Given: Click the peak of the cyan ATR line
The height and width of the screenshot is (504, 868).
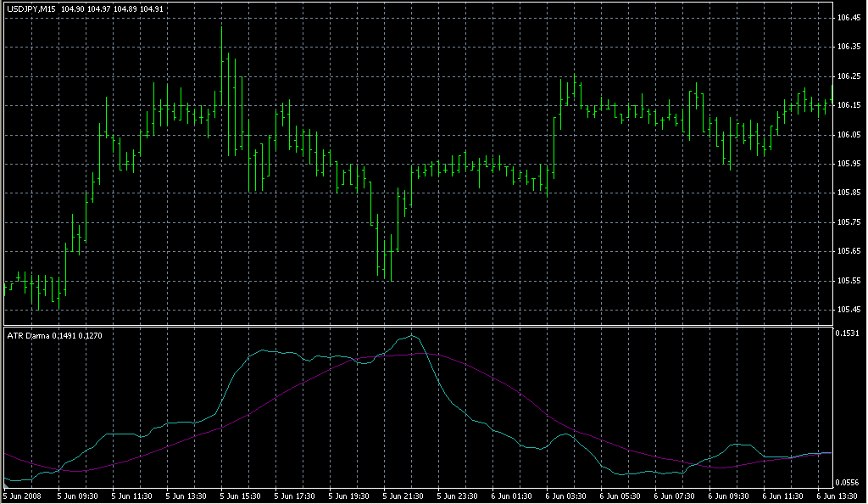Looking at the screenshot, I should [413, 336].
